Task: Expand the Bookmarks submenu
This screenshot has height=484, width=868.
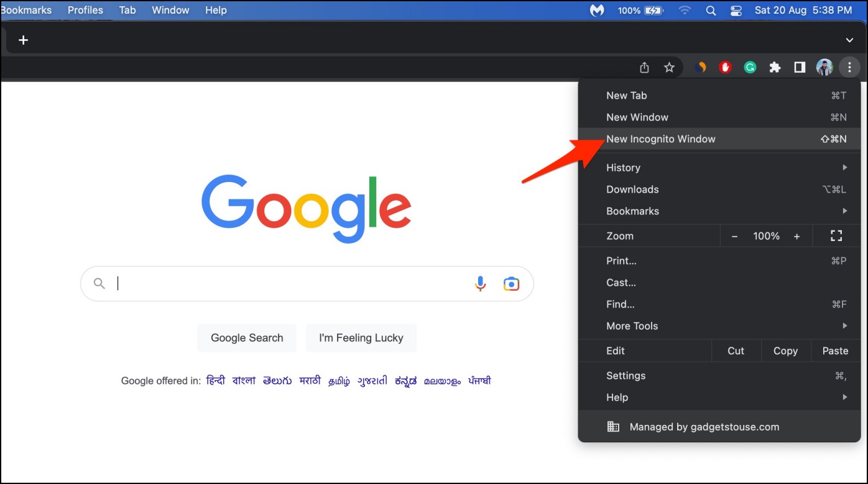Action: pos(719,211)
